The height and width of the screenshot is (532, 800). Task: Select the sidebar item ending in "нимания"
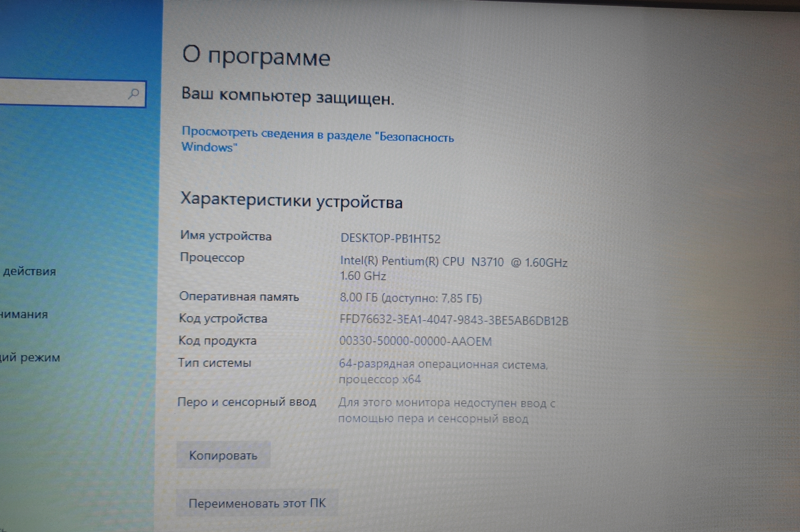pyautogui.click(x=24, y=314)
